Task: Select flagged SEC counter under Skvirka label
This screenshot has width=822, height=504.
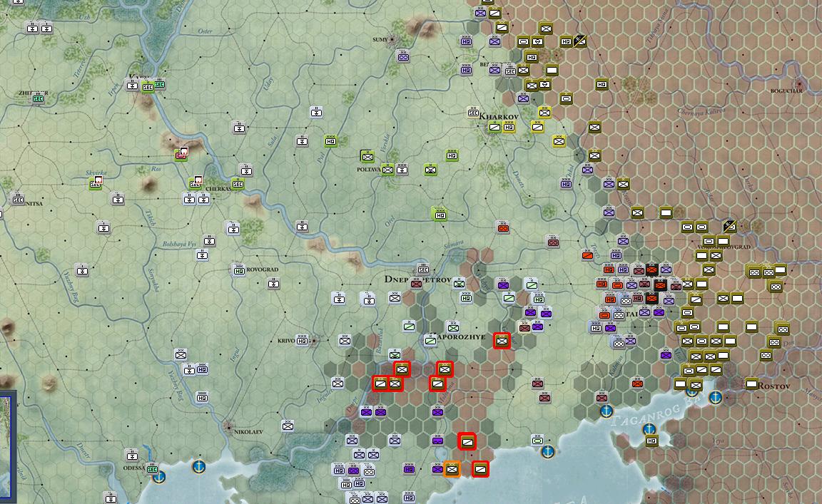Action: click(96, 182)
